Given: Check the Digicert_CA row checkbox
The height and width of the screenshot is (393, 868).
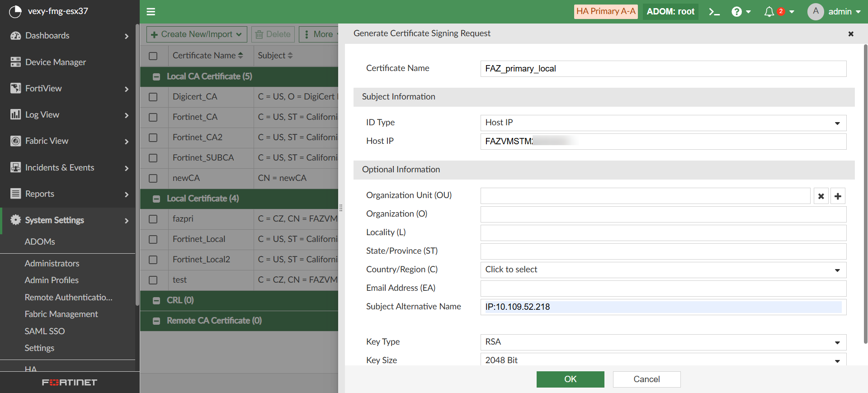Looking at the screenshot, I should click(x=153, y=97).
